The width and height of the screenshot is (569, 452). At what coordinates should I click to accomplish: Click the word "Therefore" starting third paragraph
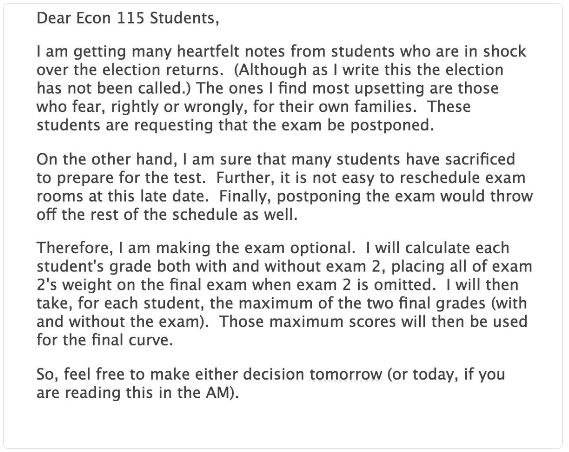coord(73,248)
